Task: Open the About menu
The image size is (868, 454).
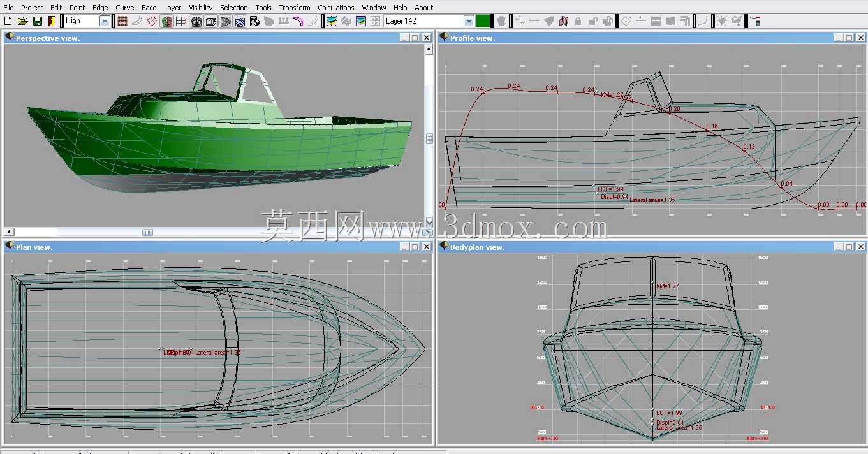Action: [x=424, y=8]
